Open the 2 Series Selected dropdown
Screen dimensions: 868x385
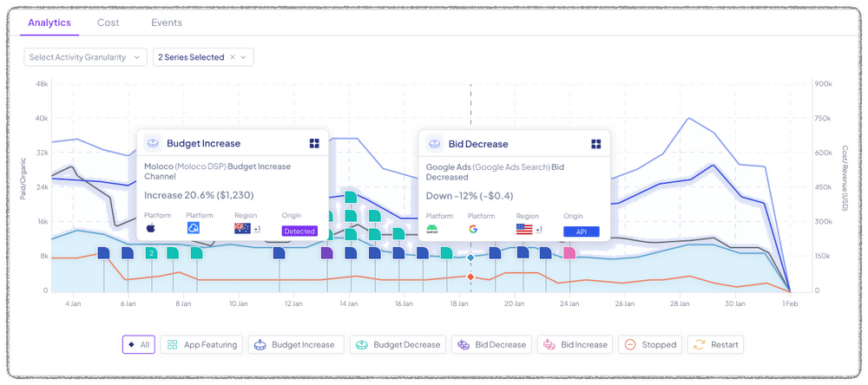[x=203, y=57]
